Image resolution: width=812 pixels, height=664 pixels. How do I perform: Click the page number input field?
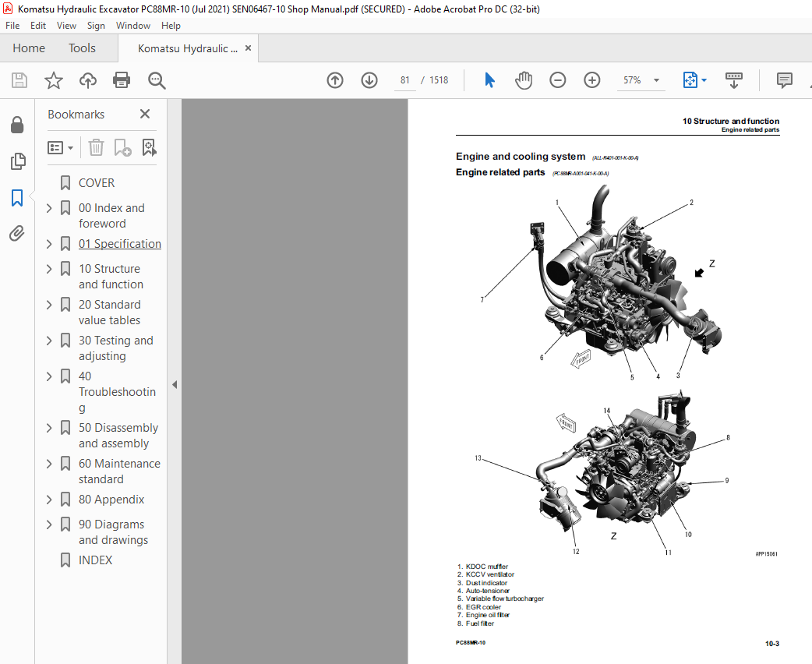tap(405, 80)
